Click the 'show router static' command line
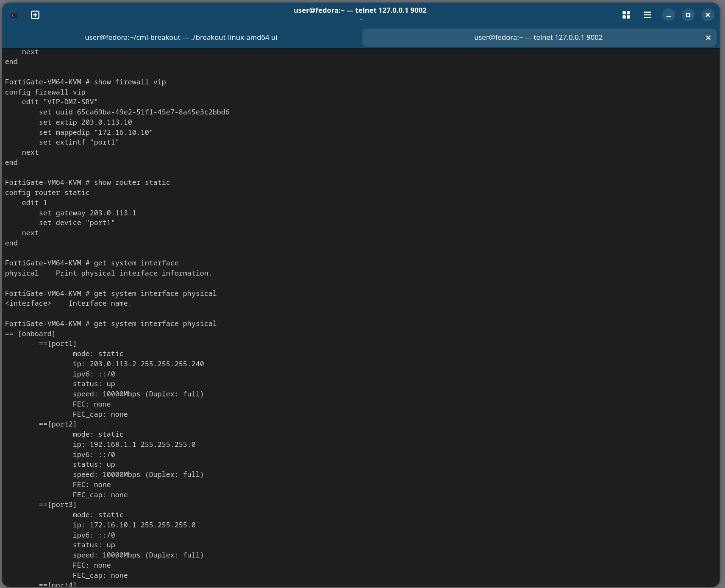This screenshot has width=725, height=588. tap(87, 182)
